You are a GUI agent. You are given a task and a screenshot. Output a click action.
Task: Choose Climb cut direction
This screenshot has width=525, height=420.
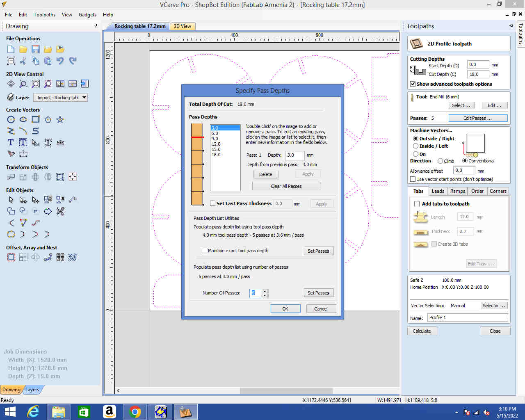pos(440,161)
